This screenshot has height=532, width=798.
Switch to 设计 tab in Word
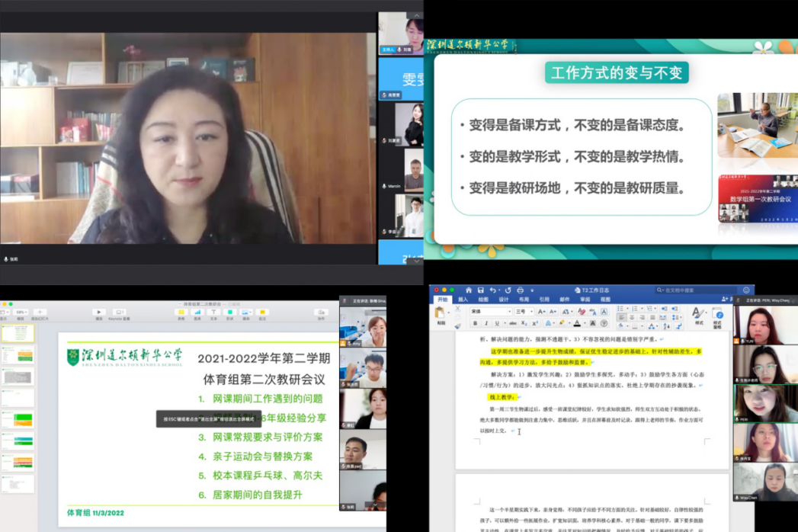[504, 300]
